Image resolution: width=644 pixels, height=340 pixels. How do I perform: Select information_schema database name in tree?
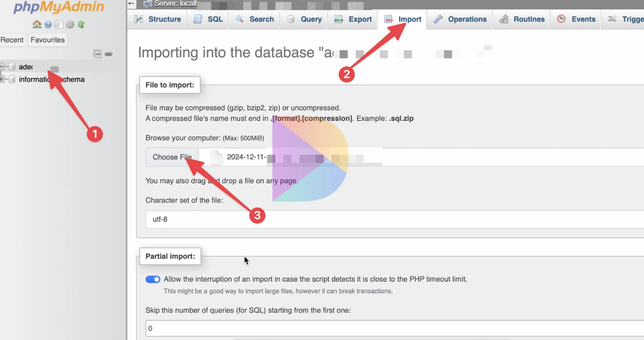(52, 79)
